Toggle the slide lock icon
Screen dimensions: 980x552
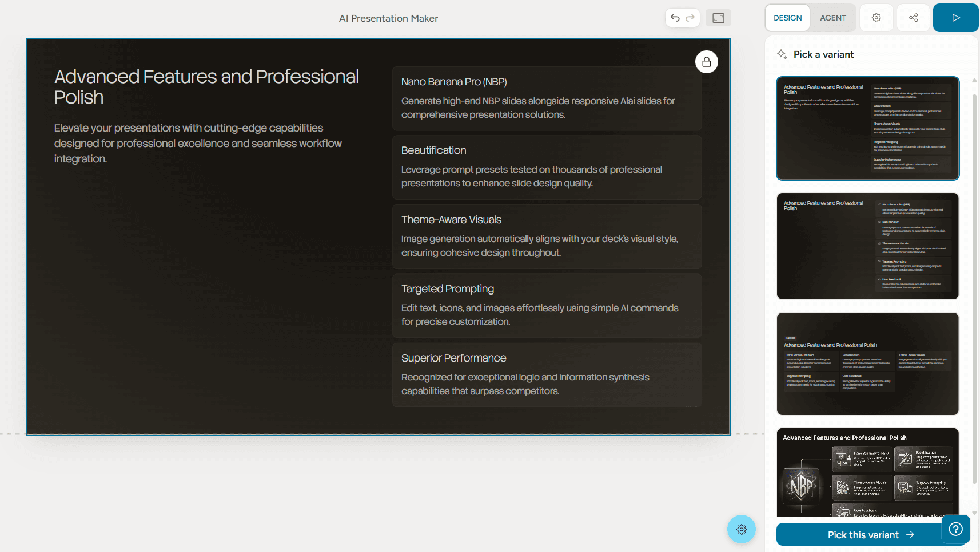707,62
